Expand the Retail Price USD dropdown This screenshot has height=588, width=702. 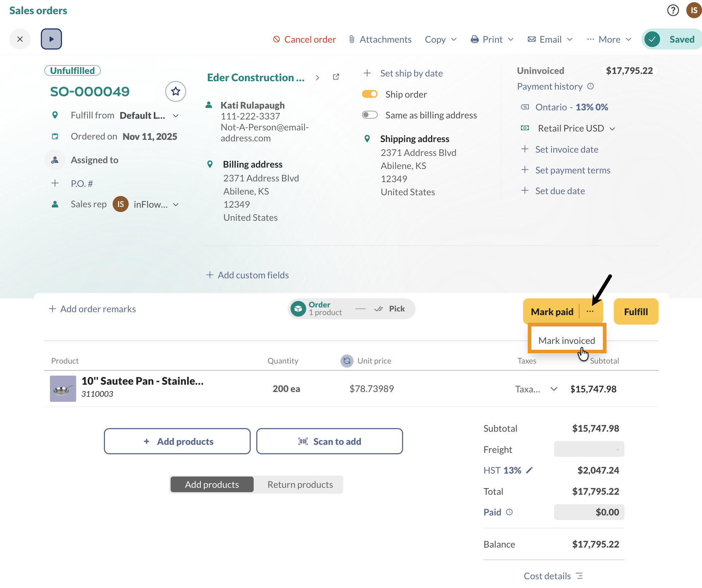[612, 129]
